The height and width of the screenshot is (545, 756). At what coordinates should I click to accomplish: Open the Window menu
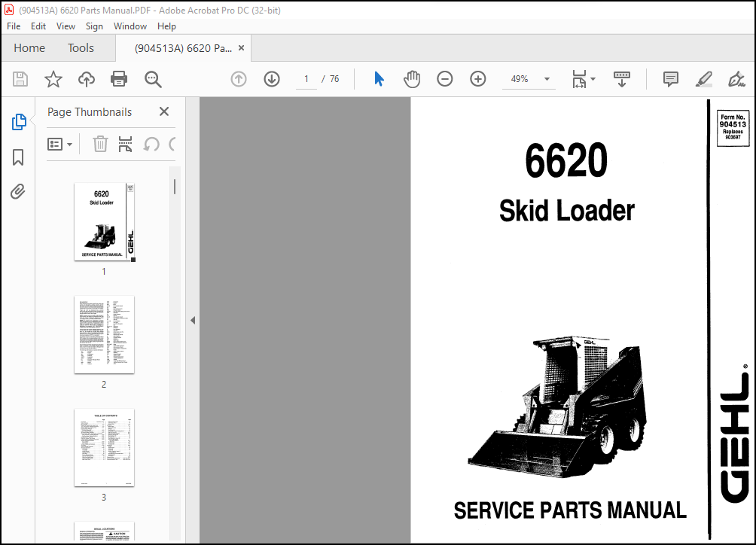(130, 26)
